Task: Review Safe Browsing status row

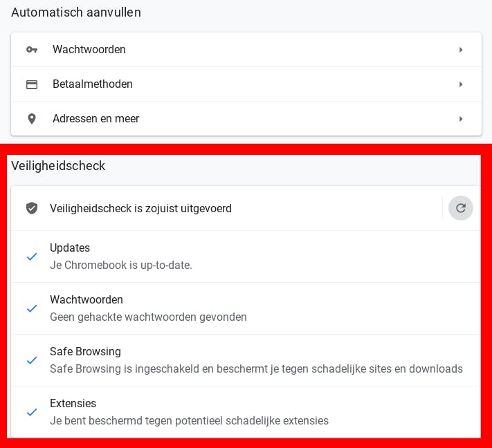Action: point(256,360)
